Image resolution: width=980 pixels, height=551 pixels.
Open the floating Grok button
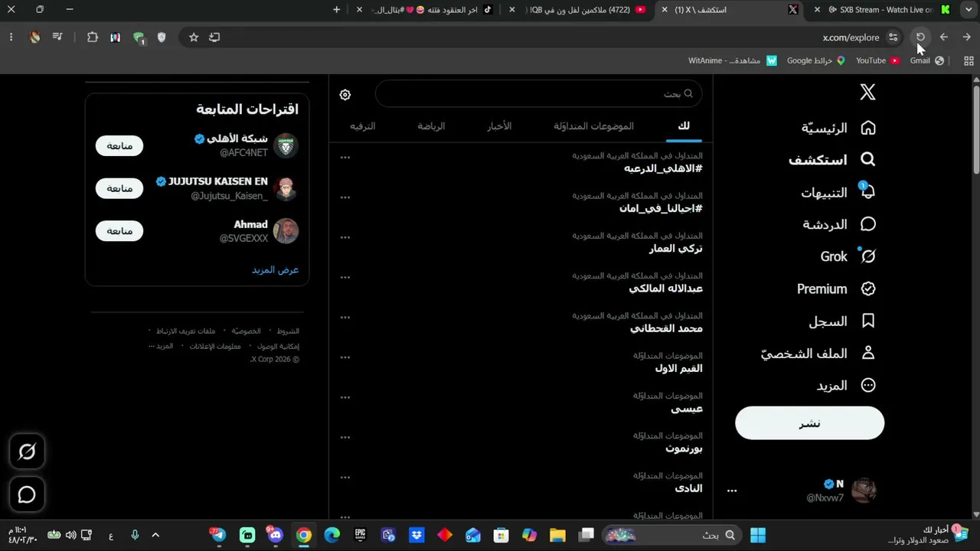[x=27, y=452]
